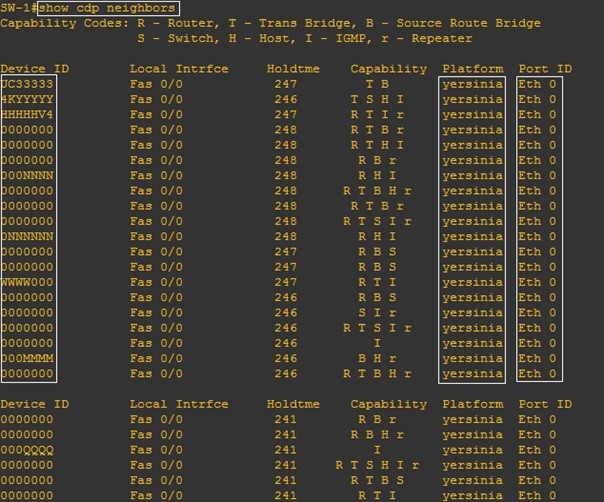Select 'I - IGMP' capability code
The height and width of the screenshot is (502, 604).
point(338,39)
